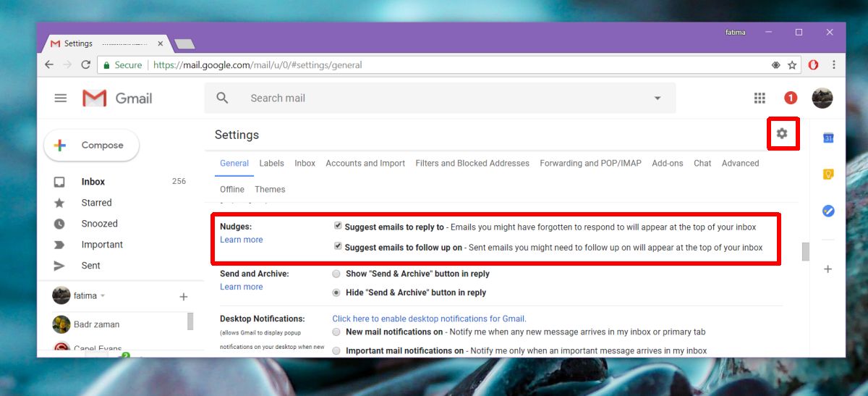Viewport: 868px width, 396px height.
Task: Start a new hangout conversation with plus
Action: 184,297
